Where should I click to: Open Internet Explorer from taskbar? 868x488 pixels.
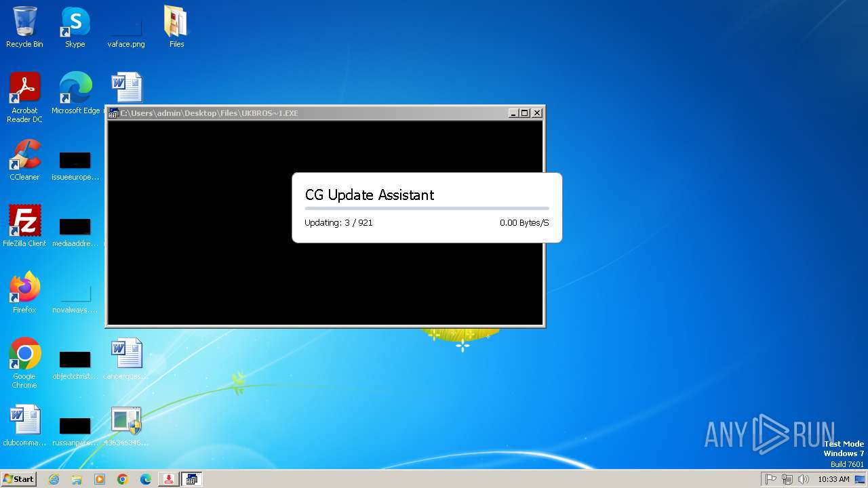(x=54, y=479)
